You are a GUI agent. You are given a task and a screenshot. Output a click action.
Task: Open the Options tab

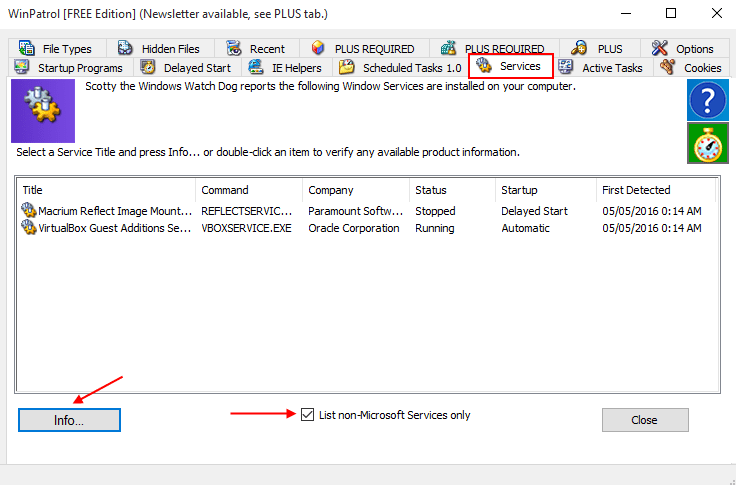click(x=685, y=48)
